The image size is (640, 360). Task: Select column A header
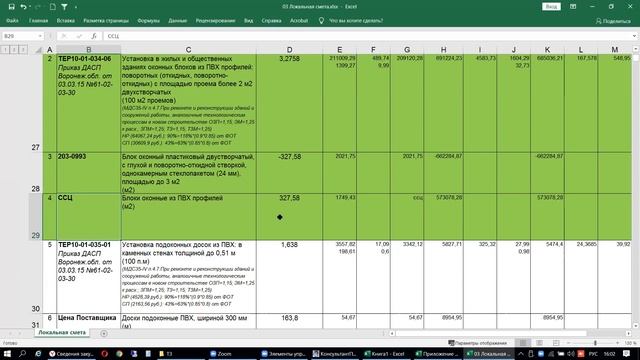click(x=49, y=50)
